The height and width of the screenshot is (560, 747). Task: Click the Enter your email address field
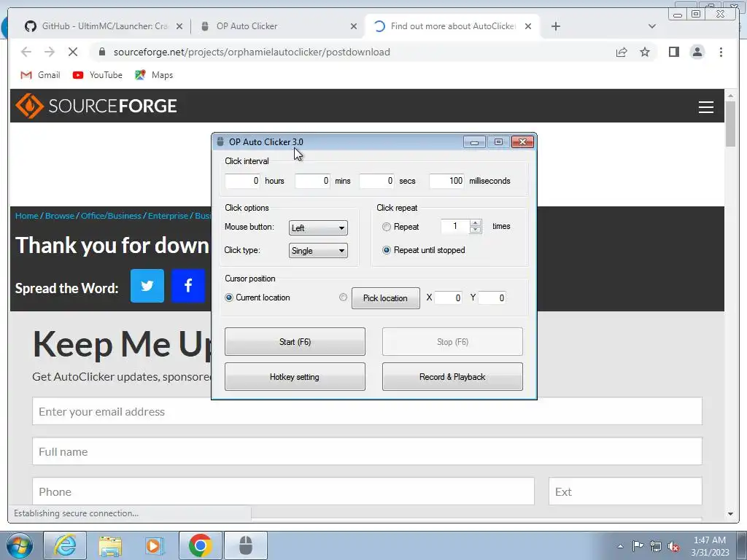[x=367, y=411]
